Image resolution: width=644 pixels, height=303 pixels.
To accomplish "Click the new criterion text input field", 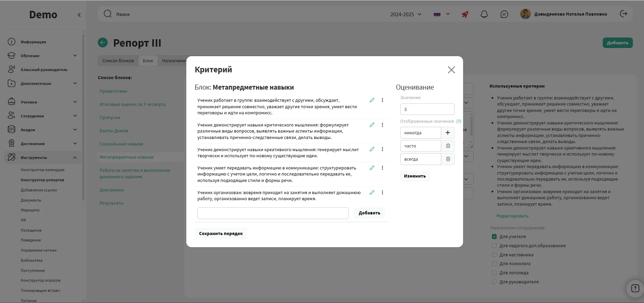I will (x=273, y=213).
